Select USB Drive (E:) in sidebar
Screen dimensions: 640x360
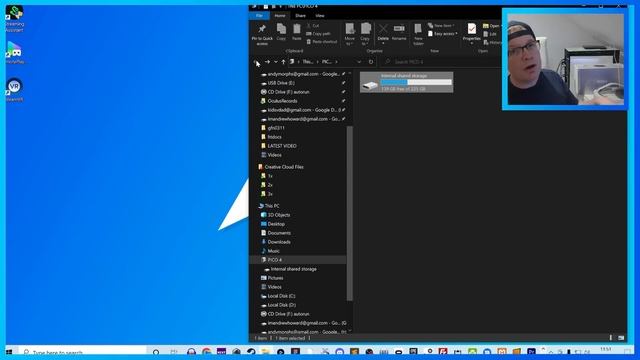click(x=281, y=83)
